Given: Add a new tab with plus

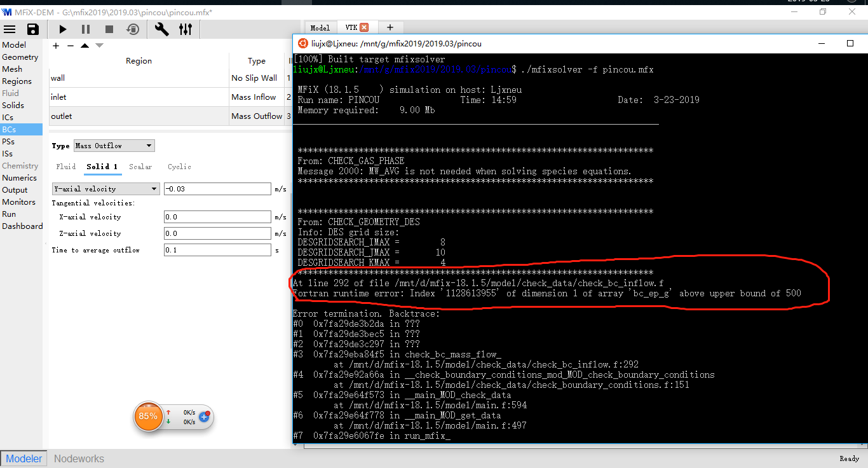Looking at the screenshot, I should [x=390, y=27].
